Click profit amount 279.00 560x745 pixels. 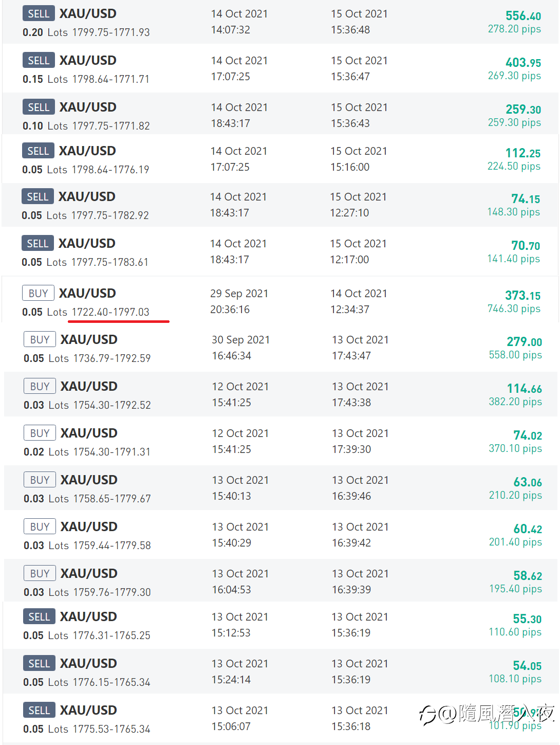point(524,342)
